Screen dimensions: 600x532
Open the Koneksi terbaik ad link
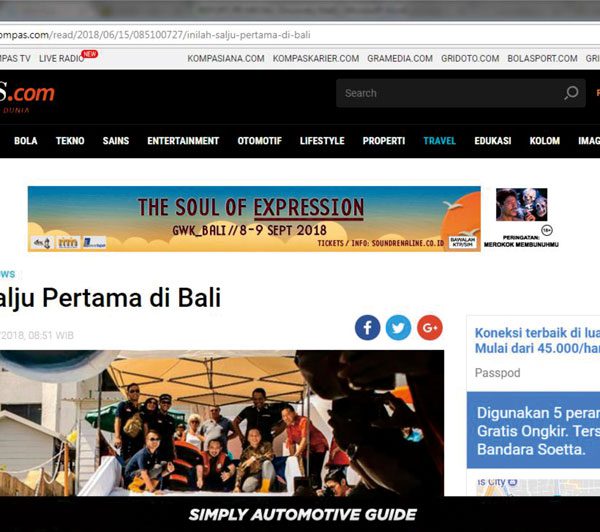click(537, 341)
